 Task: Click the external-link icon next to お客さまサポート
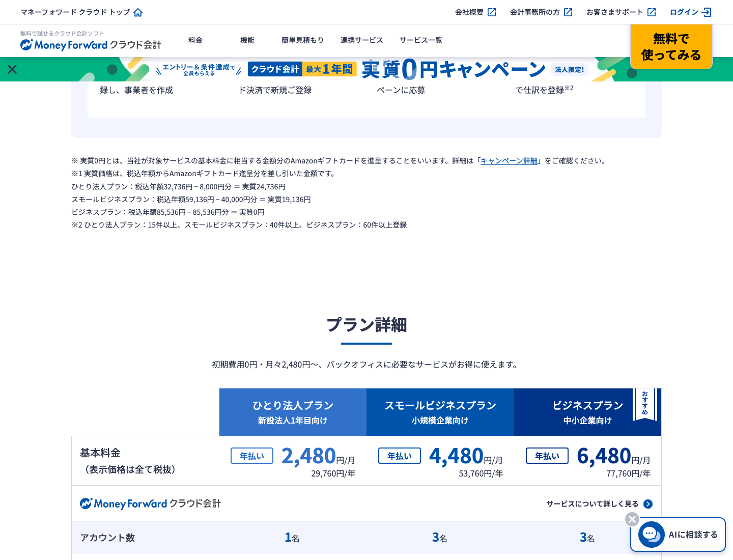(652, 12)
